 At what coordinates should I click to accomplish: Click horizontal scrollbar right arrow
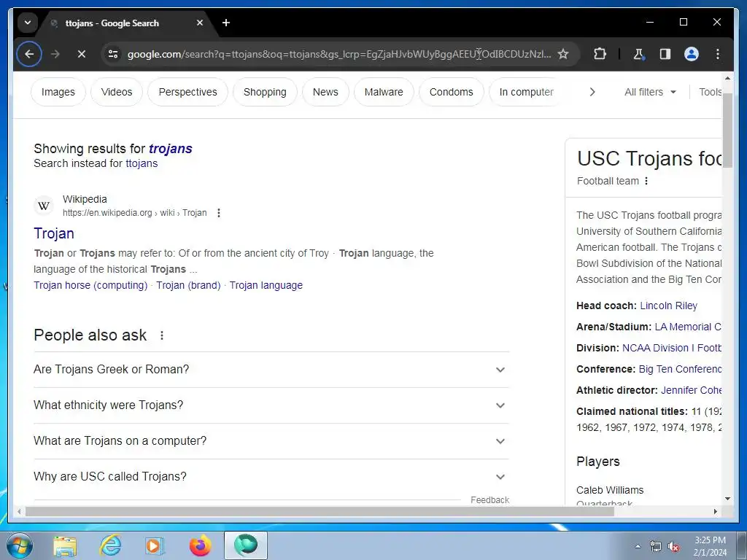(715, 511)
